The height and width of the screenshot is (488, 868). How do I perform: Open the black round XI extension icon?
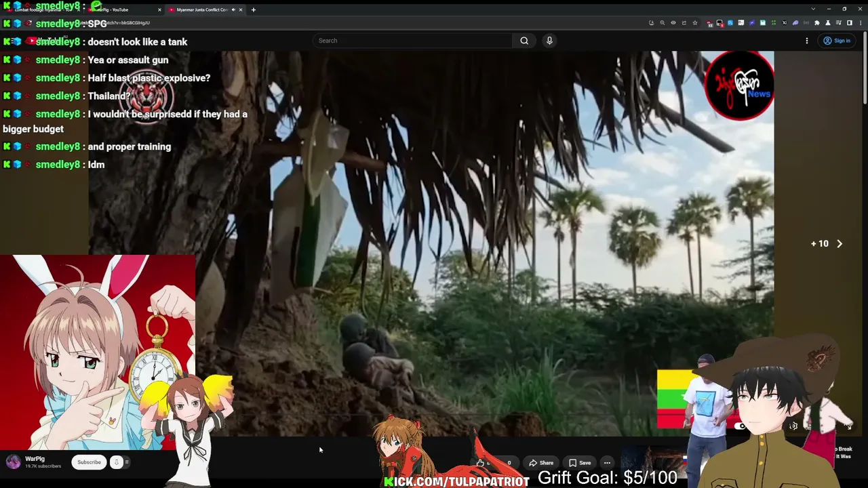pyautogui.click(x=785, y=23)
